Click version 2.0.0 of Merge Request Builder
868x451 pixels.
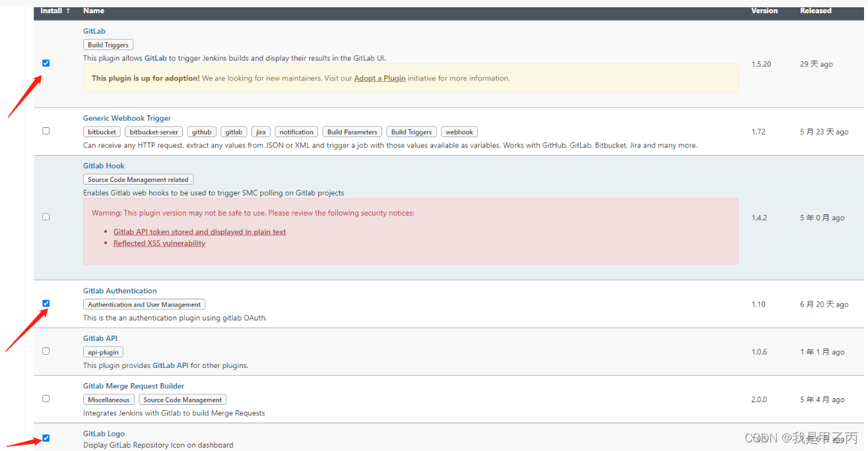pyautogui.click(x=759, y=400)
